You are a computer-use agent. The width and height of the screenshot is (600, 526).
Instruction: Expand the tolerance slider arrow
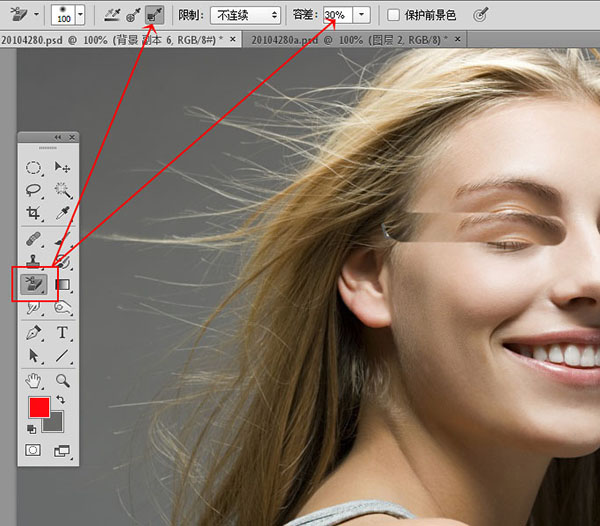click(x=361, y=15)
